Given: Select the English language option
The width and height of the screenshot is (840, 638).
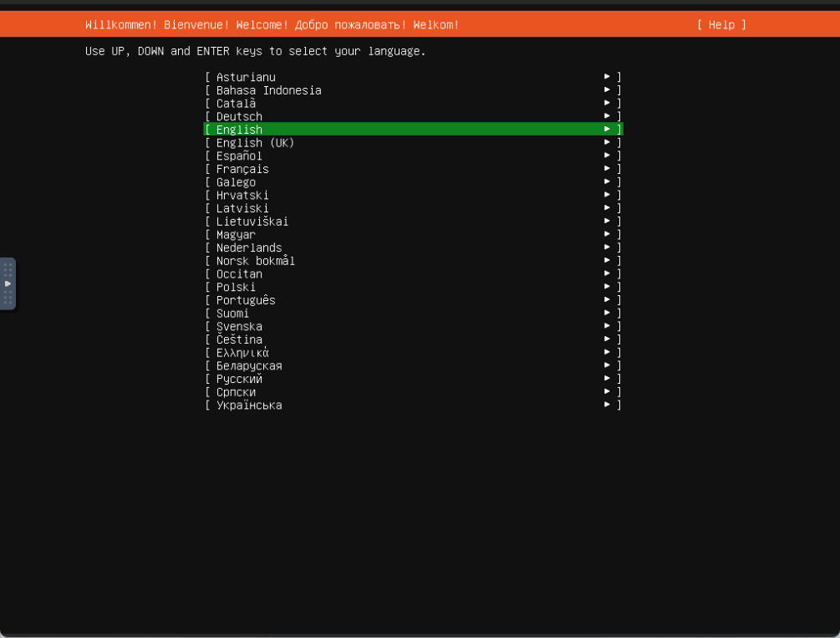Looking at the screenshot, I should click(239, 130).
